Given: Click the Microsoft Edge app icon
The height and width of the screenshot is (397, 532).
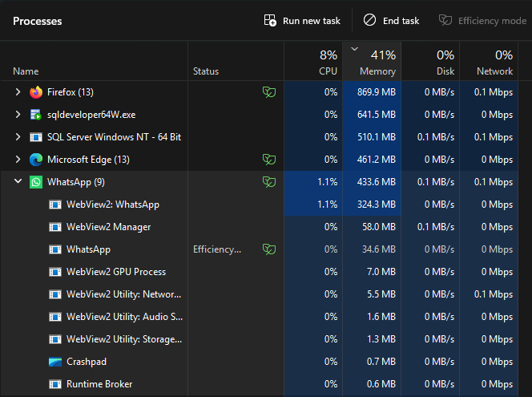Looking at the screenshot, I should (x=36, y=160).
